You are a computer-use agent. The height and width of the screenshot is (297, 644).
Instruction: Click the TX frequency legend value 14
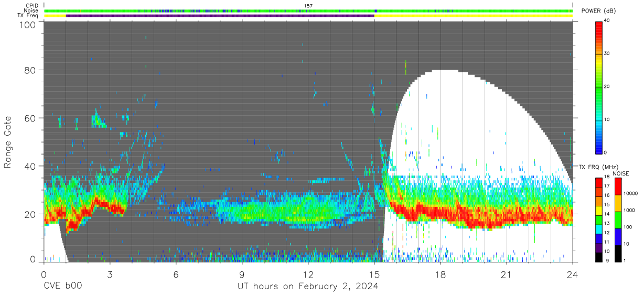coord(607,214)
